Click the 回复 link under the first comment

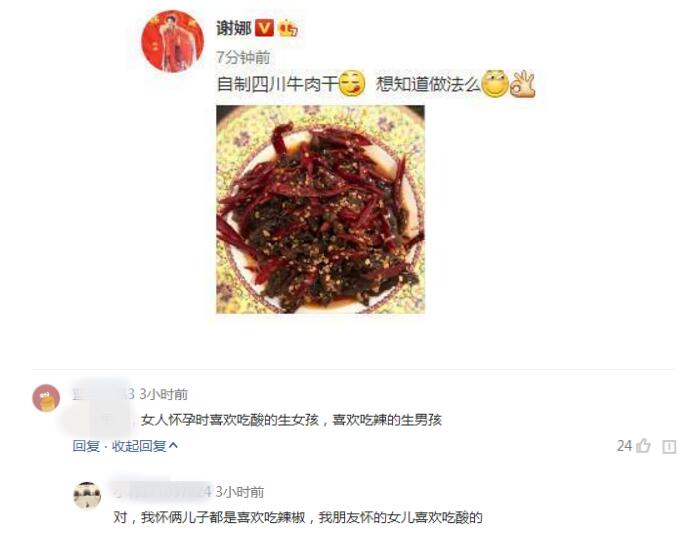coord(86,446)
